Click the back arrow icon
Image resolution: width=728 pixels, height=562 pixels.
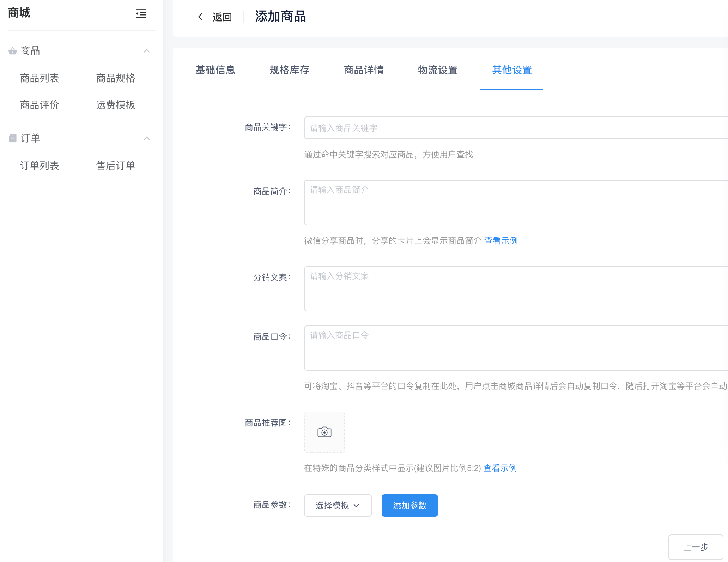click(x=201, y=17)
